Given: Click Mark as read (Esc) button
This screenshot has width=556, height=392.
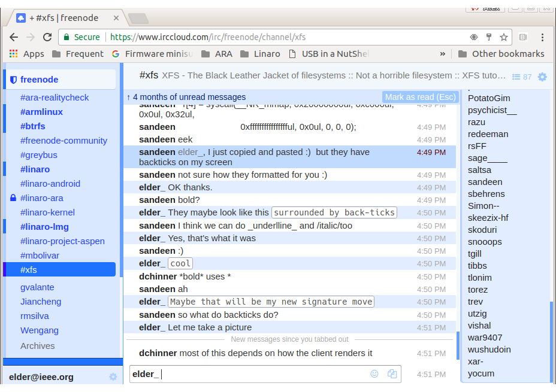Looking at the screenshot, I should tap(420, 97).
